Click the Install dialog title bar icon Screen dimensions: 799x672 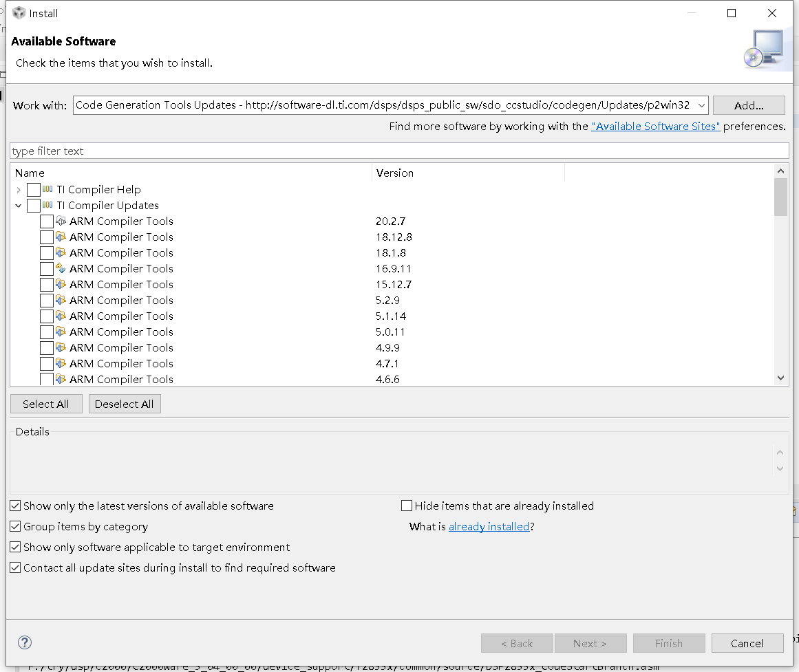coord(19,13)
